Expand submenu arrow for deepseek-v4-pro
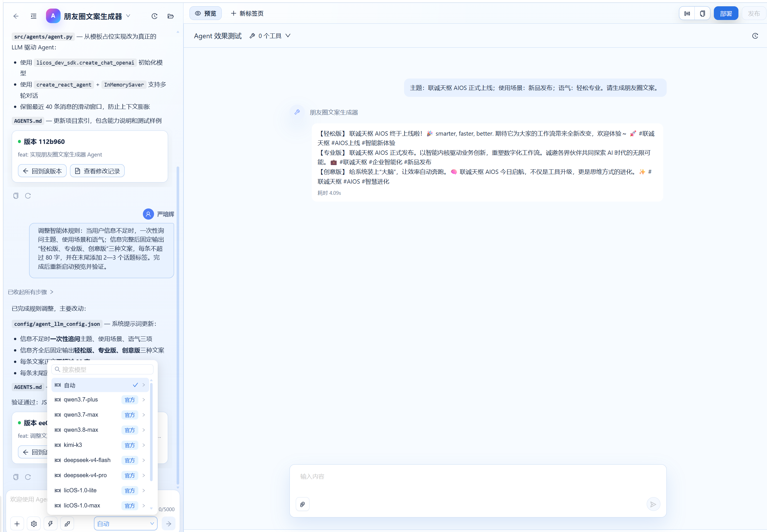767x532 pixels. pos(144,475)
